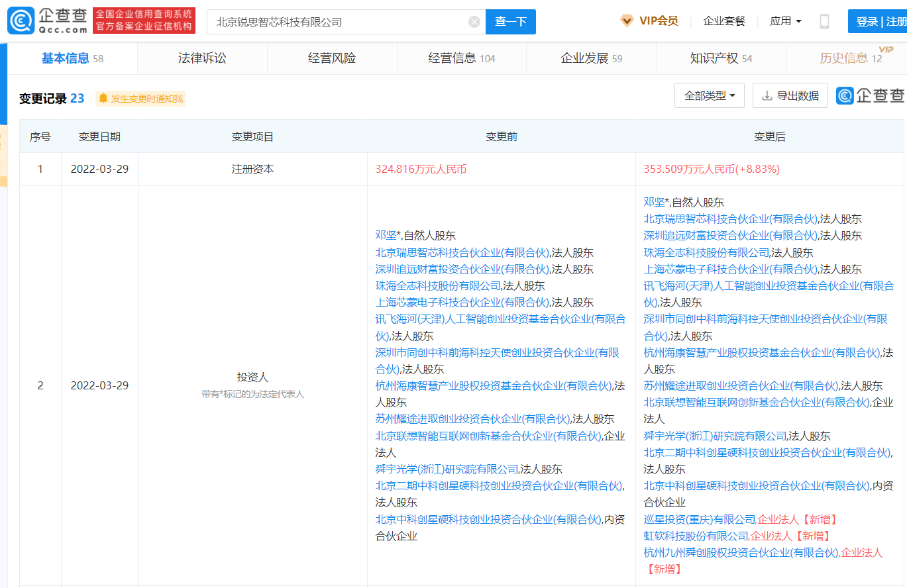Click the 登录 | 注册 button
This screenshot has width=907, height=588.
877,21
